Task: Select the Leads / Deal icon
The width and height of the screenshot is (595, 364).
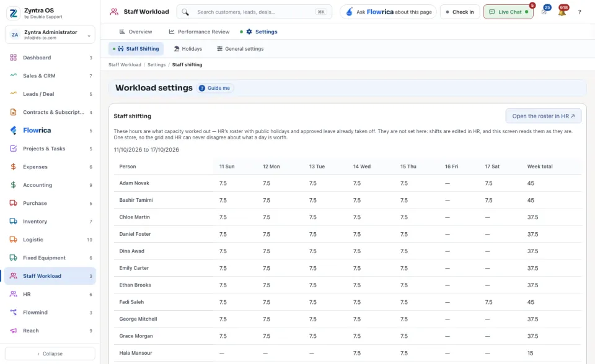Action: click(x=13, y=93)
